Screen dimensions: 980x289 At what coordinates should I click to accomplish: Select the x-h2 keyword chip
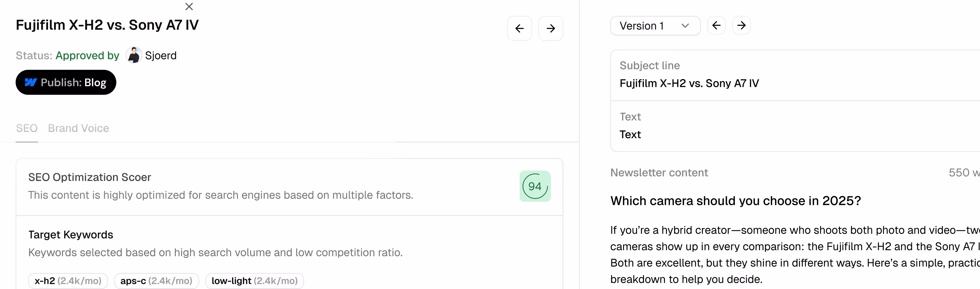click(x=68, y=281)
